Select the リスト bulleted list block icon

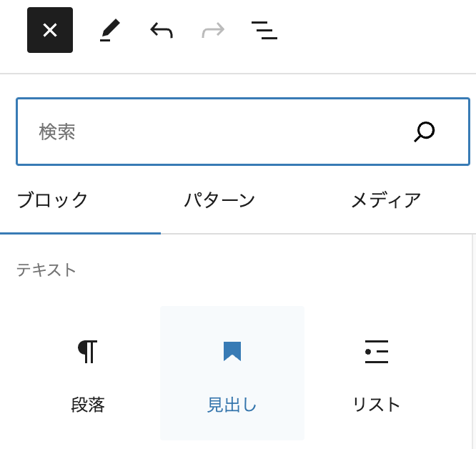[377, 351]
